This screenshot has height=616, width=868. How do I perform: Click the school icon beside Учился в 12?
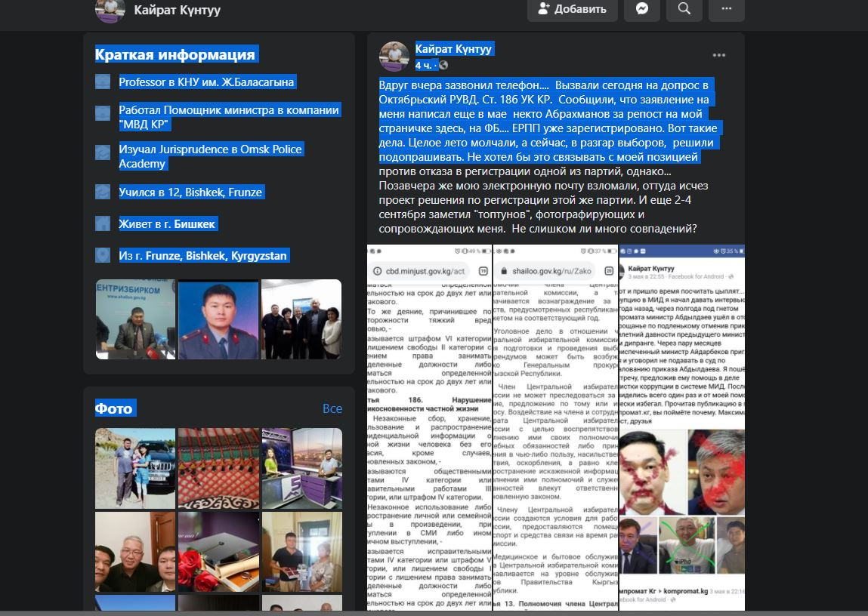[x=103, y=192]
